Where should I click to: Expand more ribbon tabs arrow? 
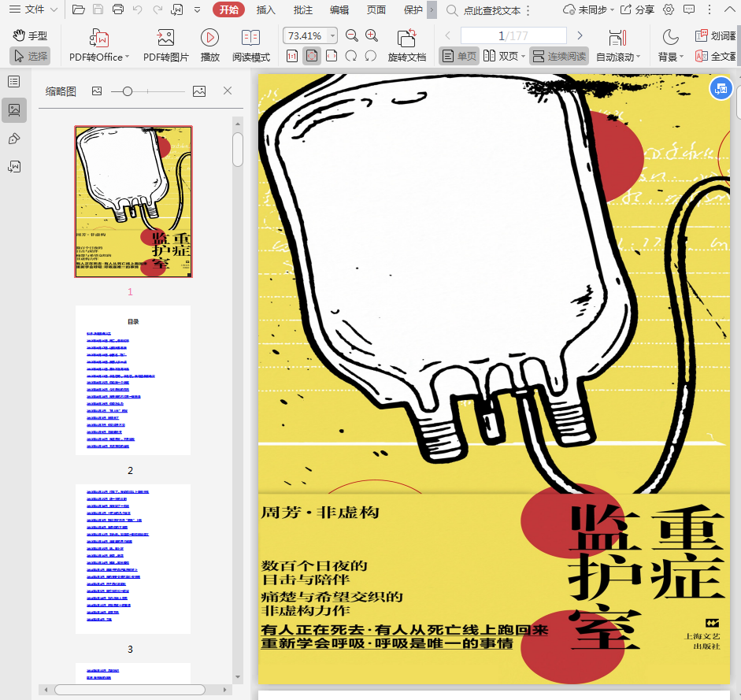click(432, 9)
